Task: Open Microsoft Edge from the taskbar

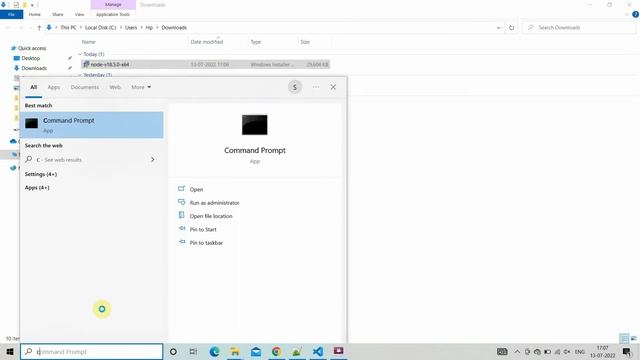Action: [x=214, y=351]
